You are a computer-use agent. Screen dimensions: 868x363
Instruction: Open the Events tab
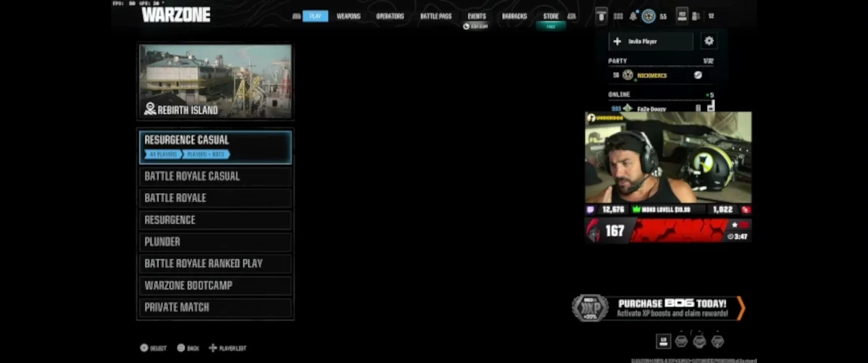coord(476,16)
